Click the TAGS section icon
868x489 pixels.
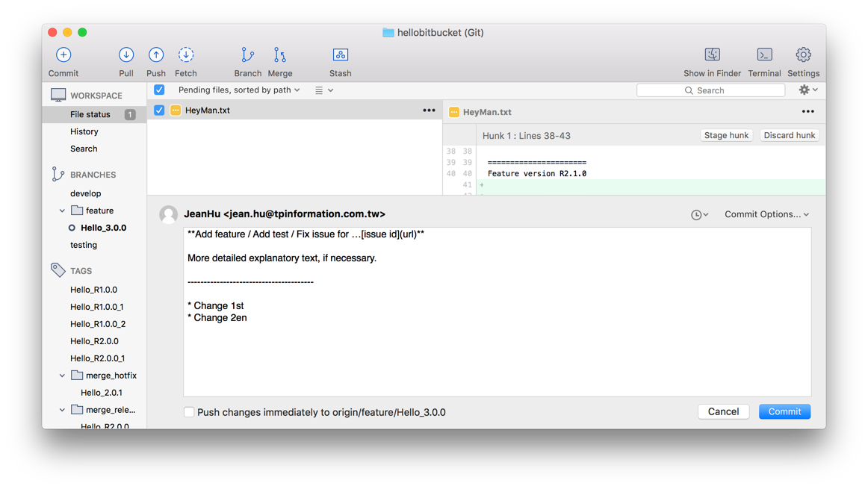click(58, 270)
